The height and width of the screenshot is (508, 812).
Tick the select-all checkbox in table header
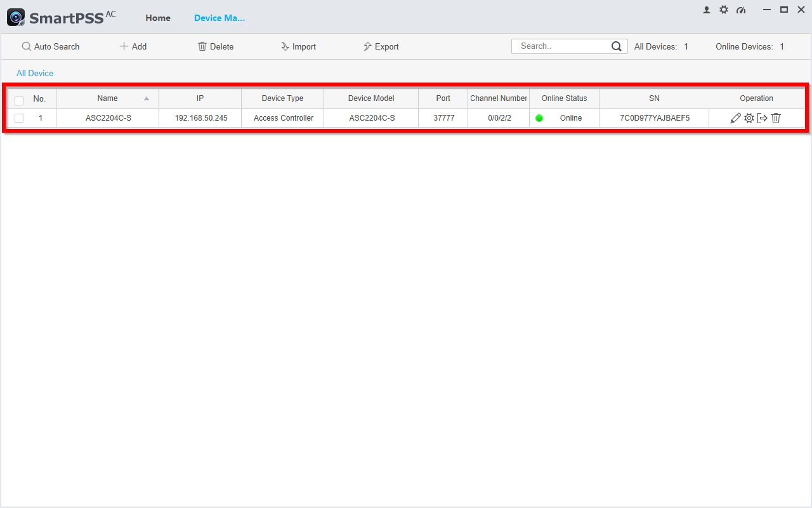(19, 100)
